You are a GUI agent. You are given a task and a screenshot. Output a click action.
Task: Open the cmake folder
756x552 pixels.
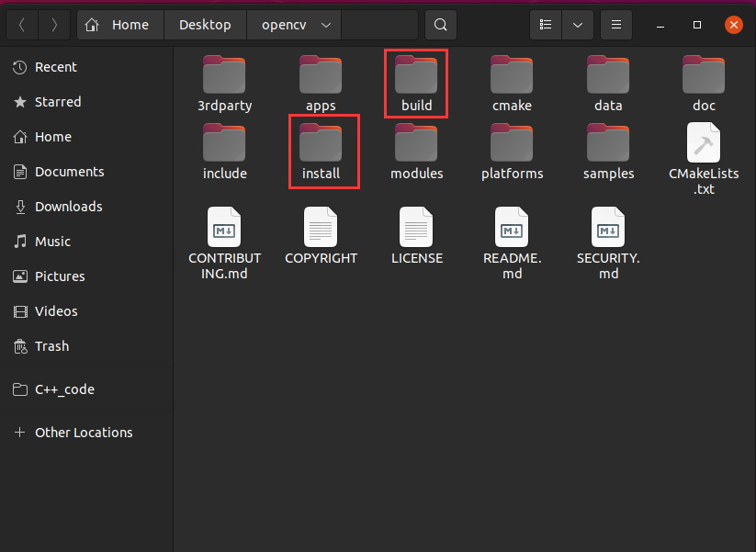(x=512, y=84)
